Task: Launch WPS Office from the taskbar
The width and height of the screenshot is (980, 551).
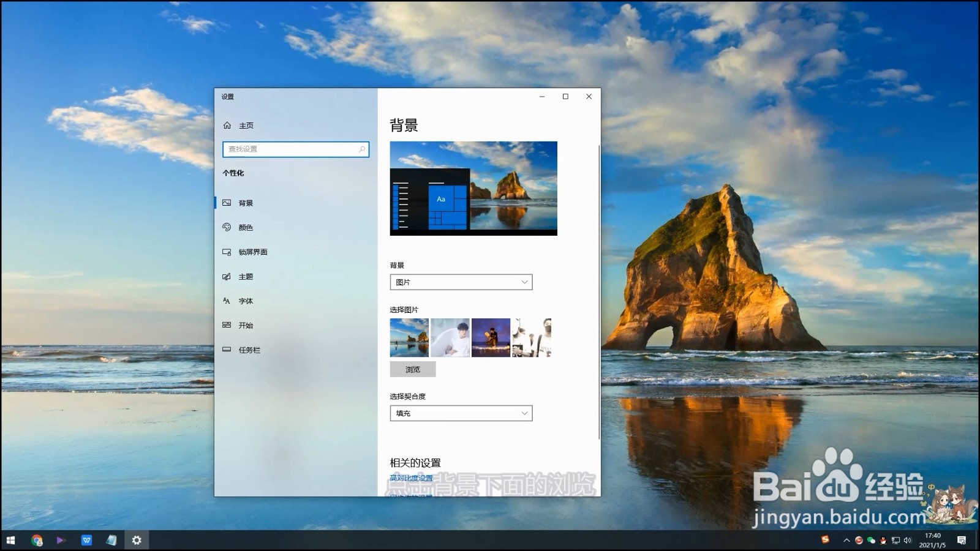Action: click(86, 540)
